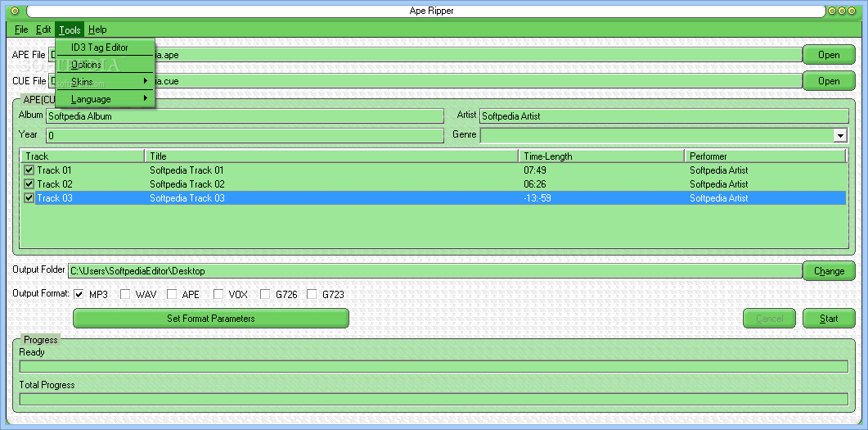868x430 pixels.
Task: Enable G726 output format
Action: [264, 294]
